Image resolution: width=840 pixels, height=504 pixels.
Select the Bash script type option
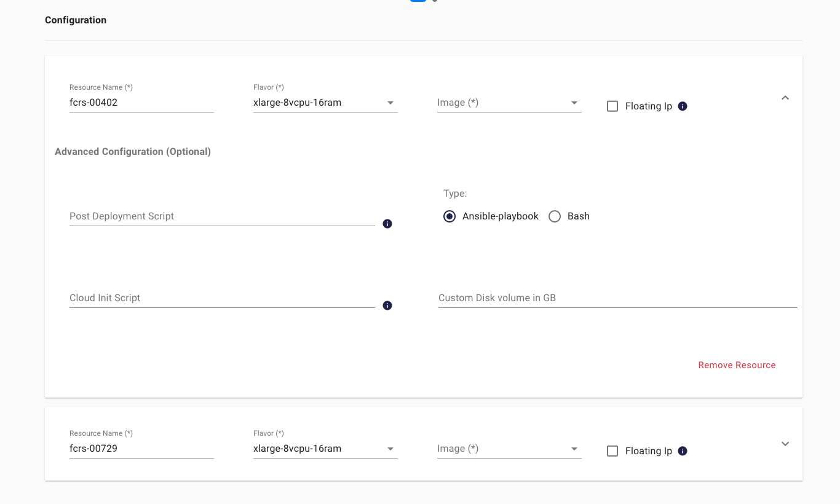[x=555, y=216]
